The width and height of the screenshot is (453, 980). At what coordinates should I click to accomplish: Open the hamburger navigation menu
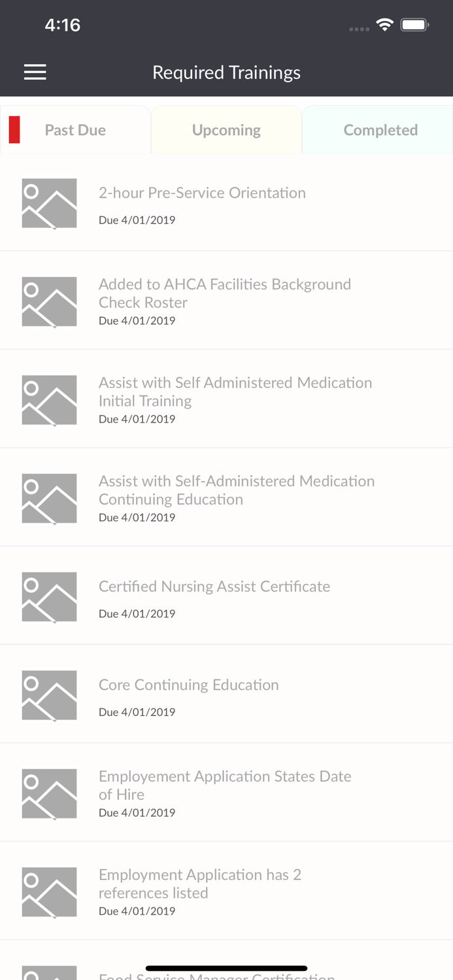pyautogui.click(x=35, y=72)
